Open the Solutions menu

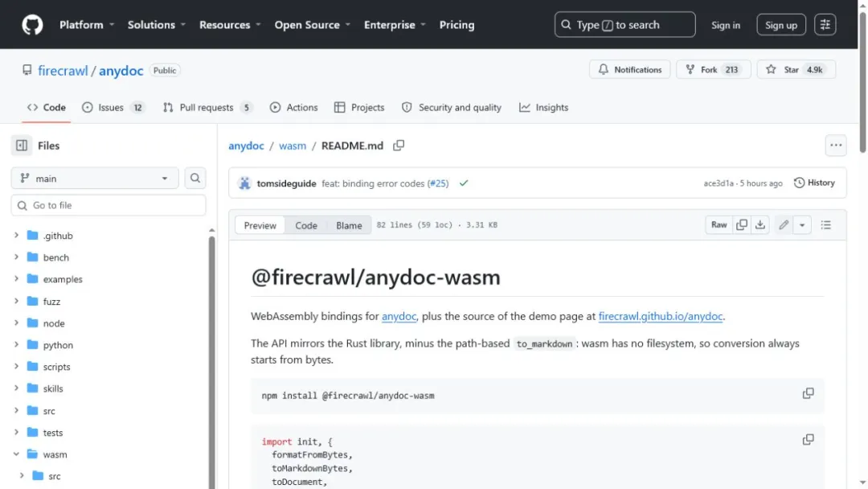coord(157,25)
